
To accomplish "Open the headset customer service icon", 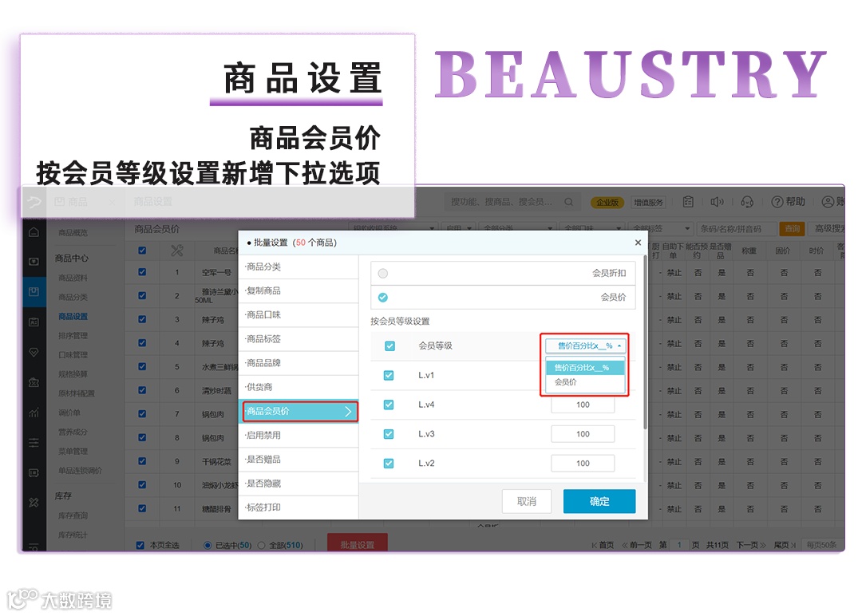I will click(x=746, y=202).
